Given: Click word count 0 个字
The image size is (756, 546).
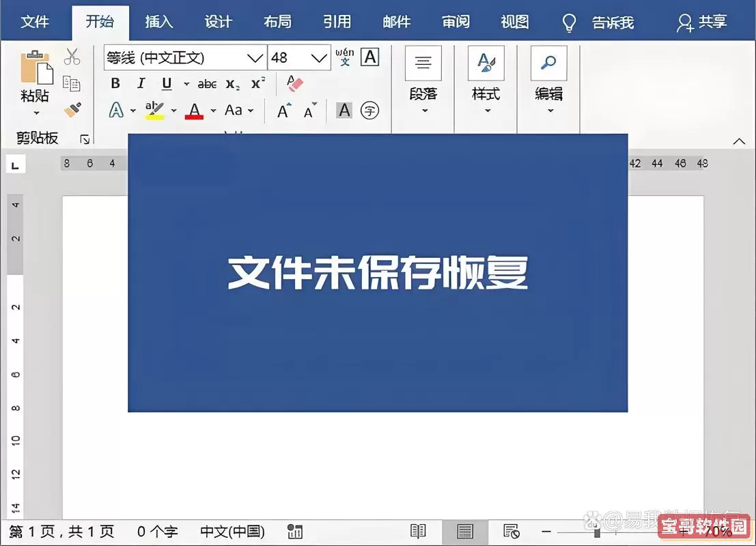Looking at the screenshot, I should point(157,532).
